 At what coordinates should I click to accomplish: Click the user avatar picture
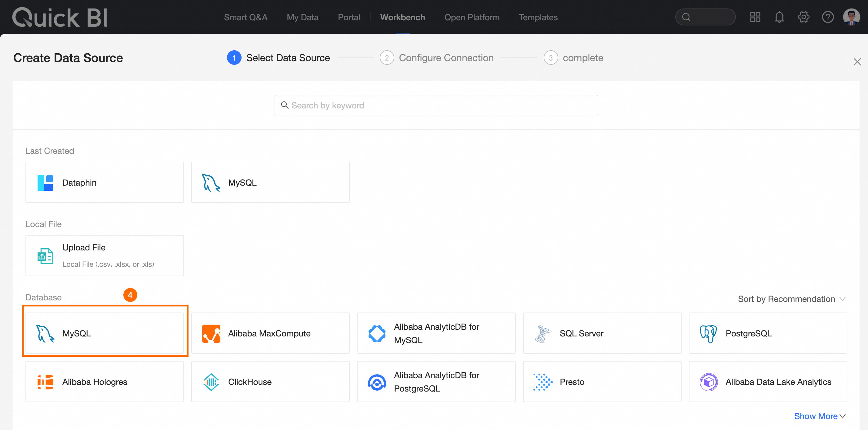(851, 17)
